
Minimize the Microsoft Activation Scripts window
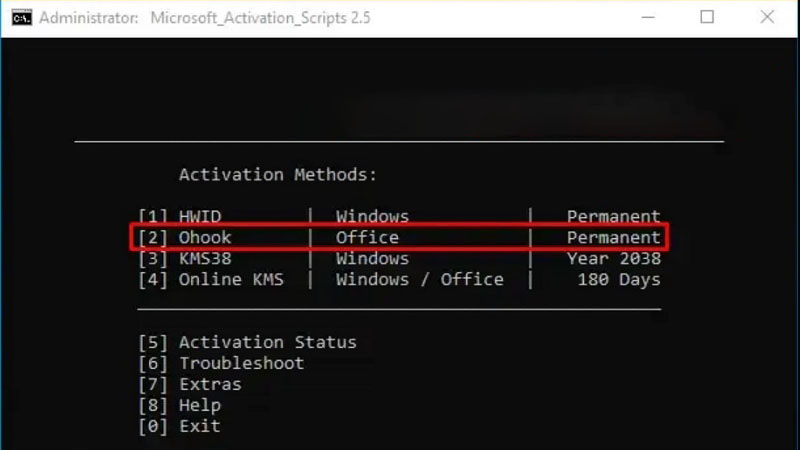pyautogui.click(x=650, y=18)
